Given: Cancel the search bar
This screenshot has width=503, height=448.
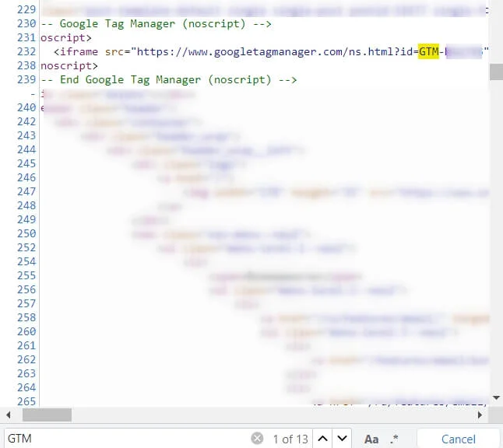Looking at the screenshot, I should 457,439.
